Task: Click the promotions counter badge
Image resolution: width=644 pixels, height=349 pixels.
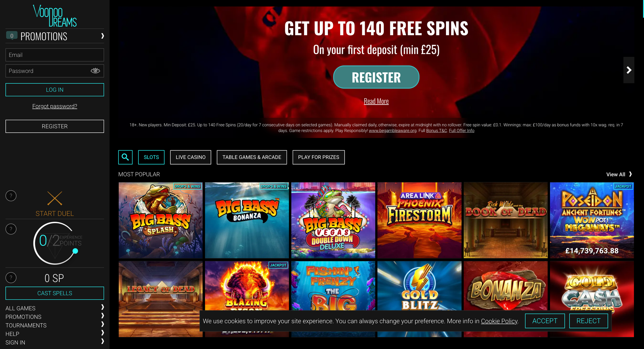Action: 12,36
